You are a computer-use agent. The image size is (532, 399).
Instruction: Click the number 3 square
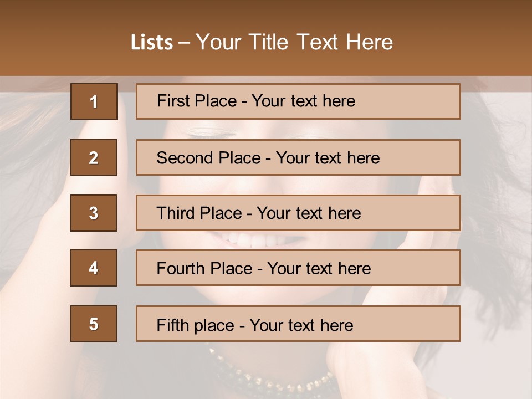point(94,213)
